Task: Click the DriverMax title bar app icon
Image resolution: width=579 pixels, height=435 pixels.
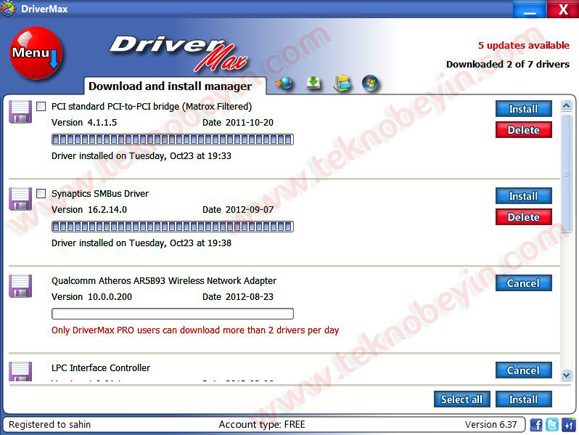Action: tap(8, 8)
